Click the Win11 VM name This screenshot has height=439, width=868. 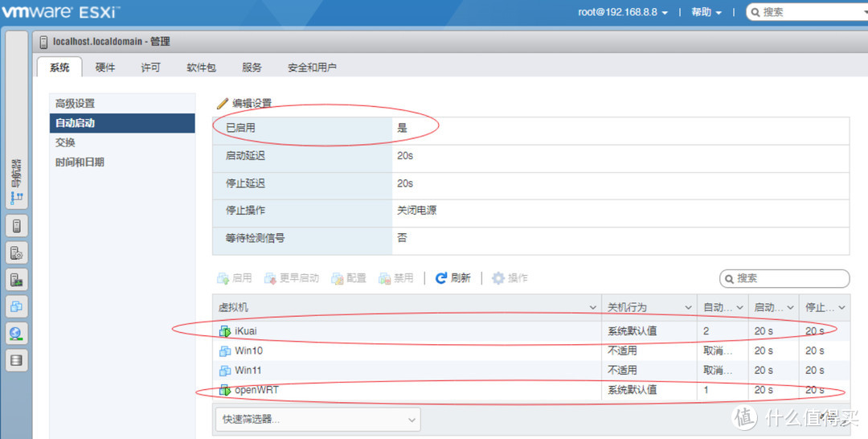(x=248, y=371)
